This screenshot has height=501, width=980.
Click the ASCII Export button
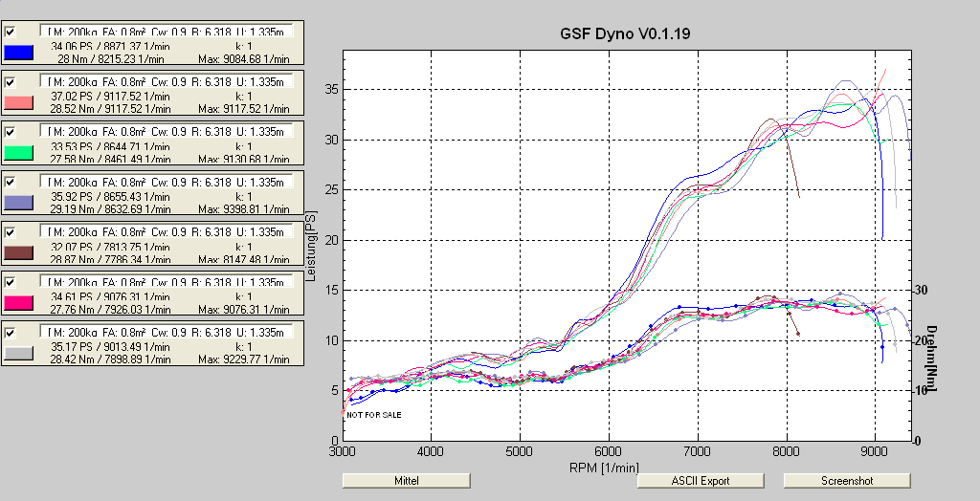point(700,481)
